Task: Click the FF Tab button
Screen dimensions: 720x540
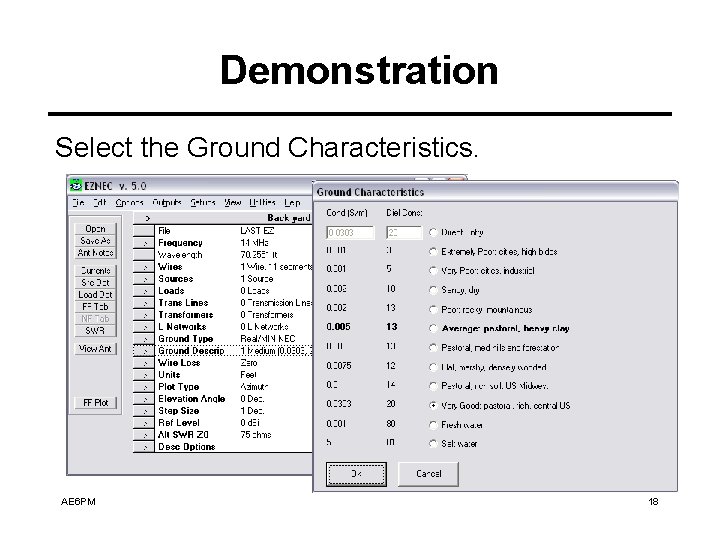Action: 96,307
